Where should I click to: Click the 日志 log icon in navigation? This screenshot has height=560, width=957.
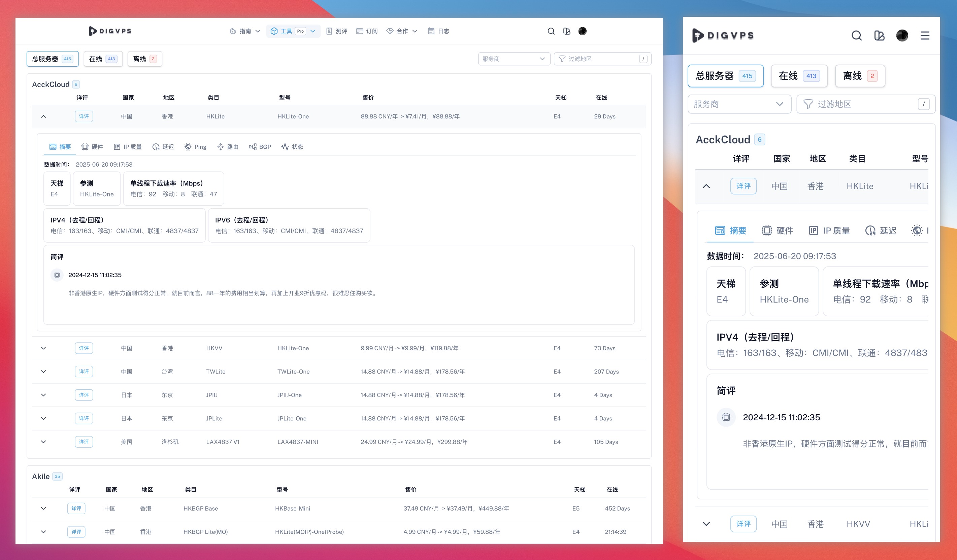(431, 31)
